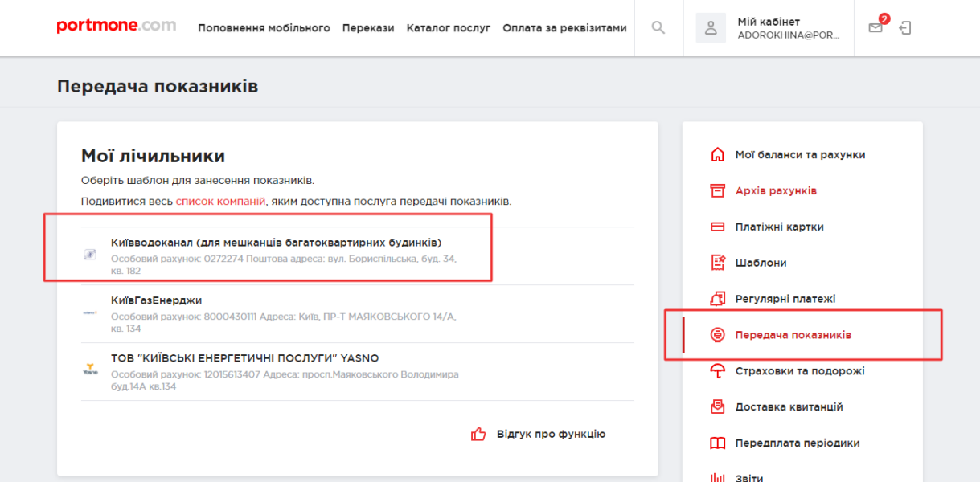Click account text 0272274 Бориспільська address
980x482 pixels.
click(284, 264)
